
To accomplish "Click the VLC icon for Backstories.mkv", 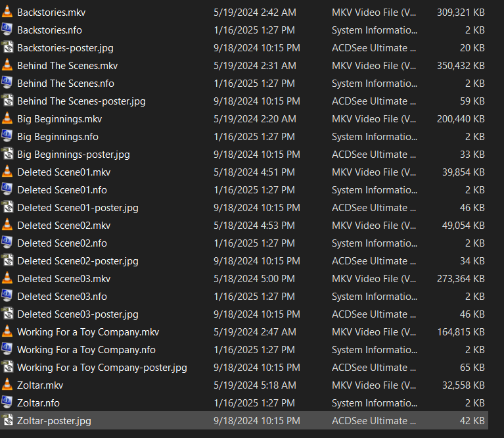I will click(x=7, y=12).
